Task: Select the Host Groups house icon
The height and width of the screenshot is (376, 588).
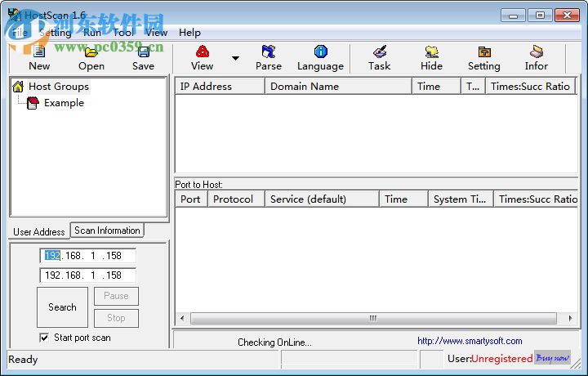Action: (x=18, y=87)
